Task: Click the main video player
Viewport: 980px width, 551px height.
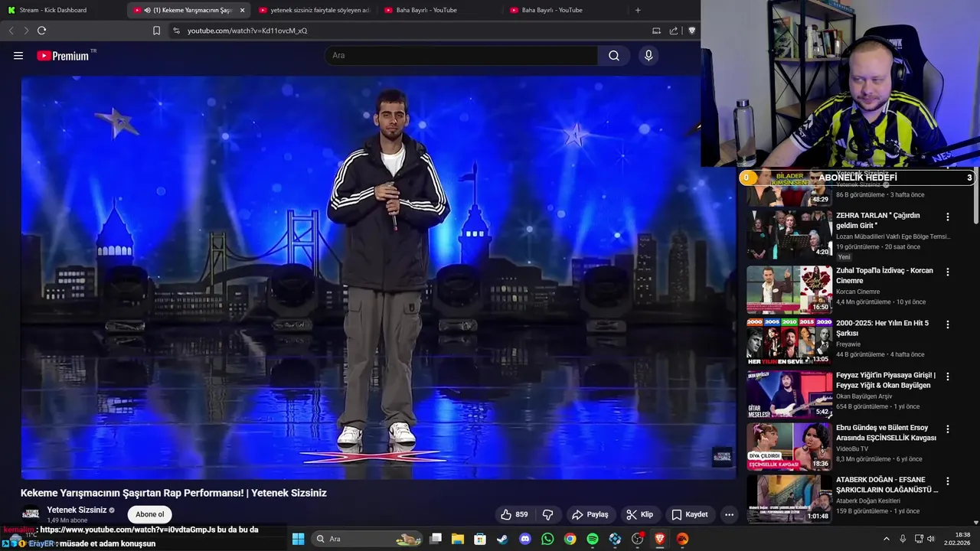Action: [x=378, y=277]
